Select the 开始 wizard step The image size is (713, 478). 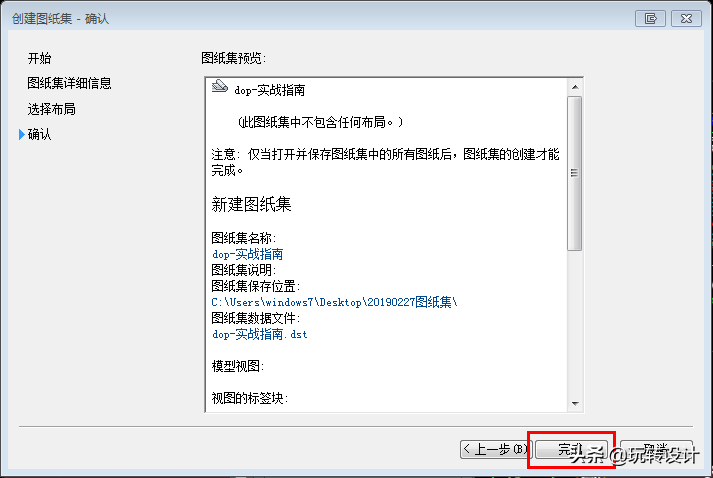click(x=40, y=58)
